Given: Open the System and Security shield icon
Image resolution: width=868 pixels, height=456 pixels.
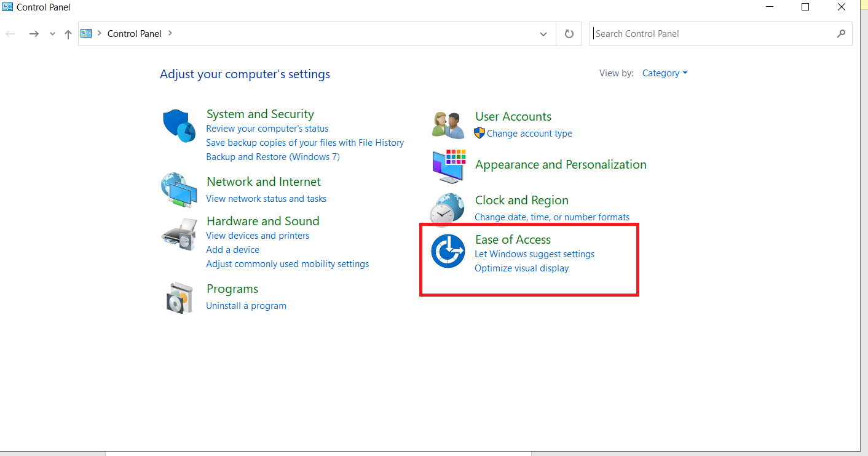Looking at the screenshot, I should (x=179, y=126).
